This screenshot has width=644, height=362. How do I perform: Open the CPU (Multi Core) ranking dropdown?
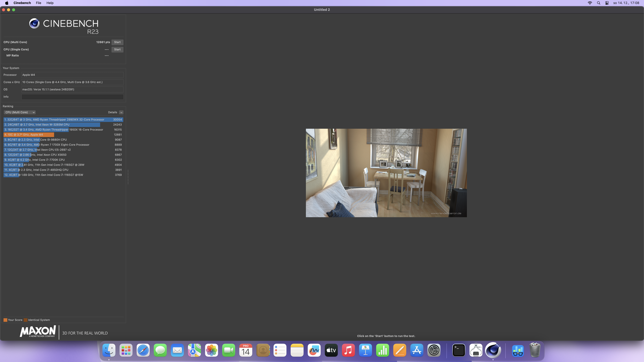tap(20, 112)
